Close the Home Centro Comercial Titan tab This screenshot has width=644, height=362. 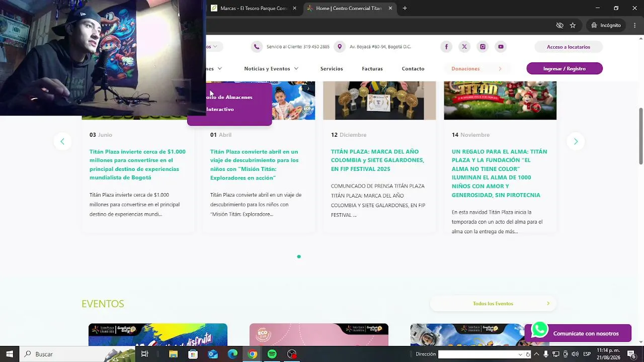(390, 8)
